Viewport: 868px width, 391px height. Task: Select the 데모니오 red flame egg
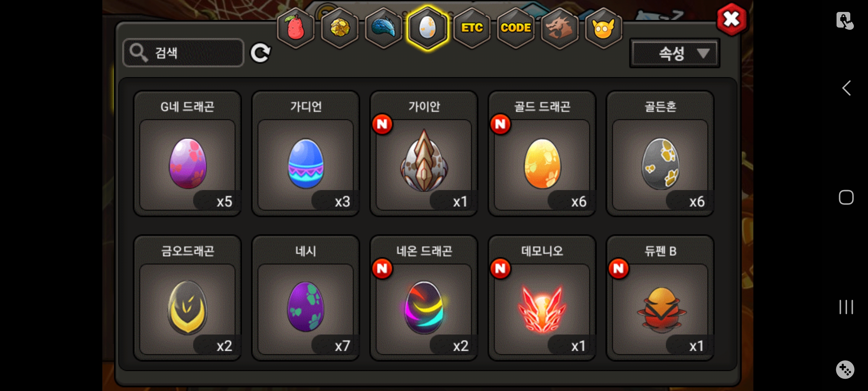[x=542, y=298]
